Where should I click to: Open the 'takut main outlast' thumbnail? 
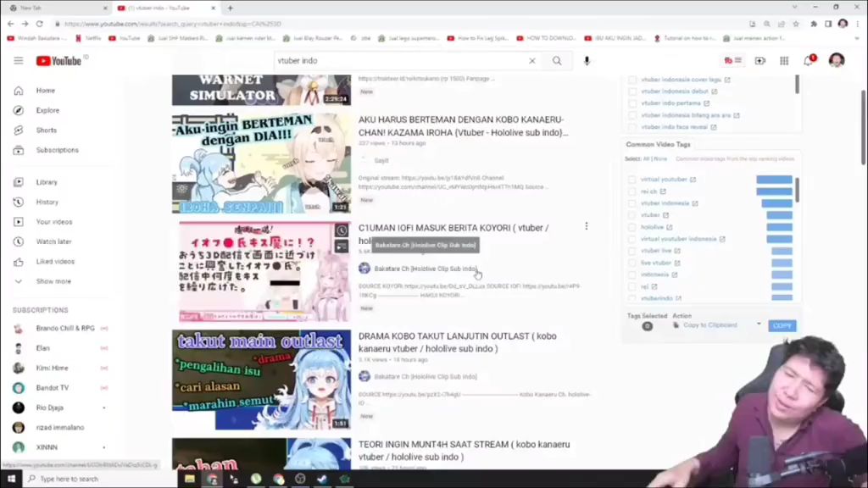261,380
